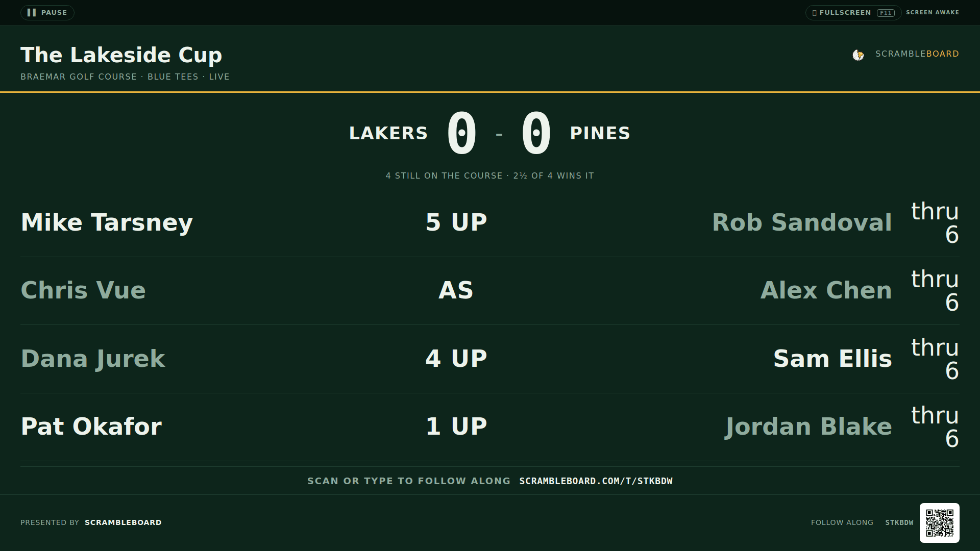Pause the live scoreboard rotation
This screenshot has width=980, height=551.
tap(47, 13)
